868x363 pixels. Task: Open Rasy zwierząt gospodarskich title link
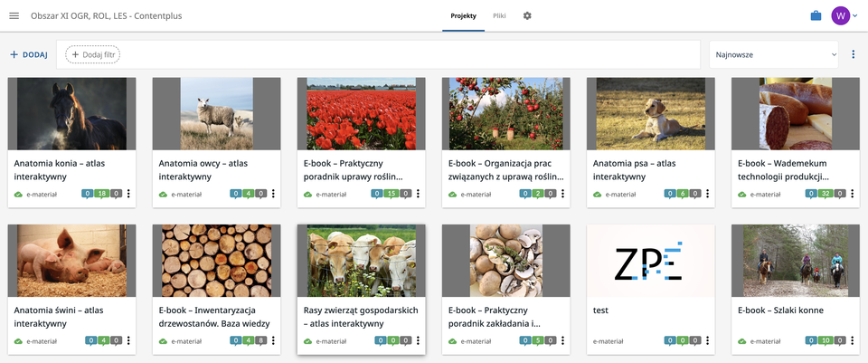pos(361,316)
